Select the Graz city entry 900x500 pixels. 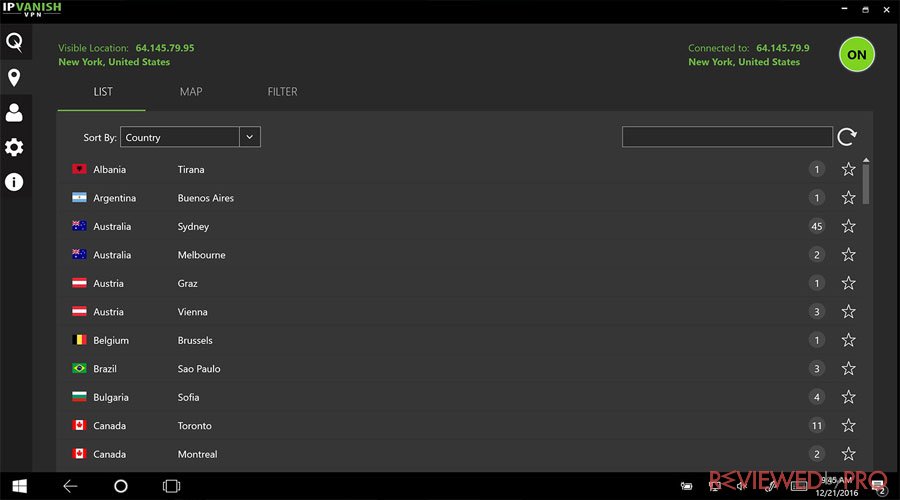188,284
